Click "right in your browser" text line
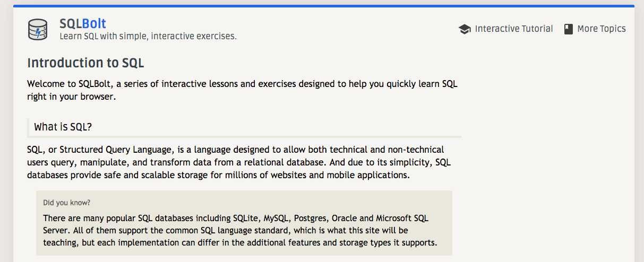644x262 pixels. pyautogui.click(x=71, y=97)
